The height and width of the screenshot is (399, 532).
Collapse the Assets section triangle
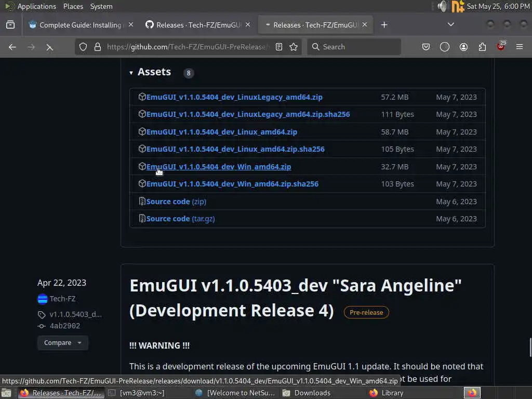tap(131, 73)
